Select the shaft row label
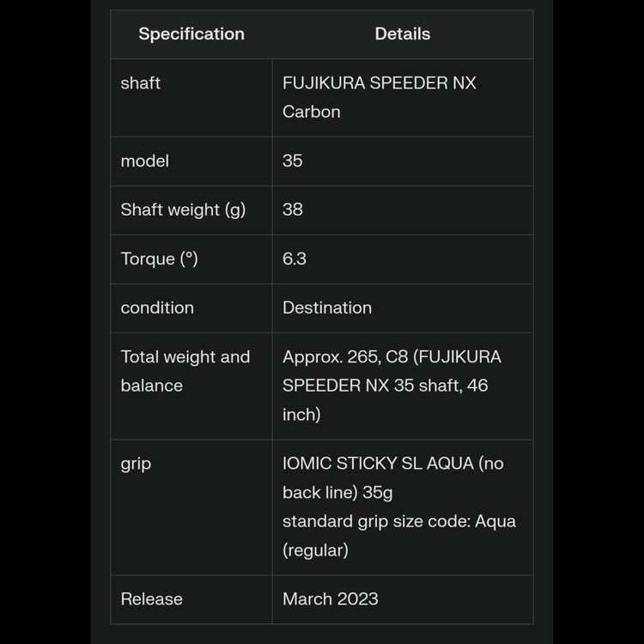 (x=141, y=83)
